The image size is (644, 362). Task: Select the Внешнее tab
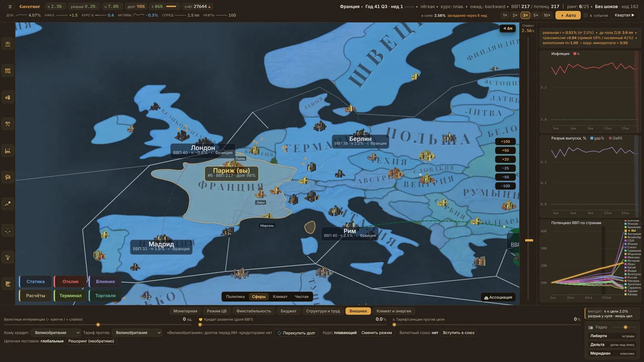click(x=358, y=311)
